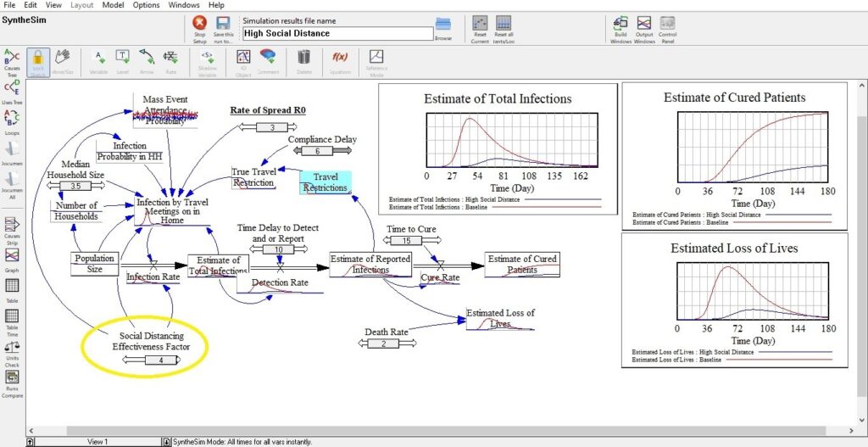Select Estimate of Cured Patients stock
Viewport: 868px width, 447px height.
point(522,264)
